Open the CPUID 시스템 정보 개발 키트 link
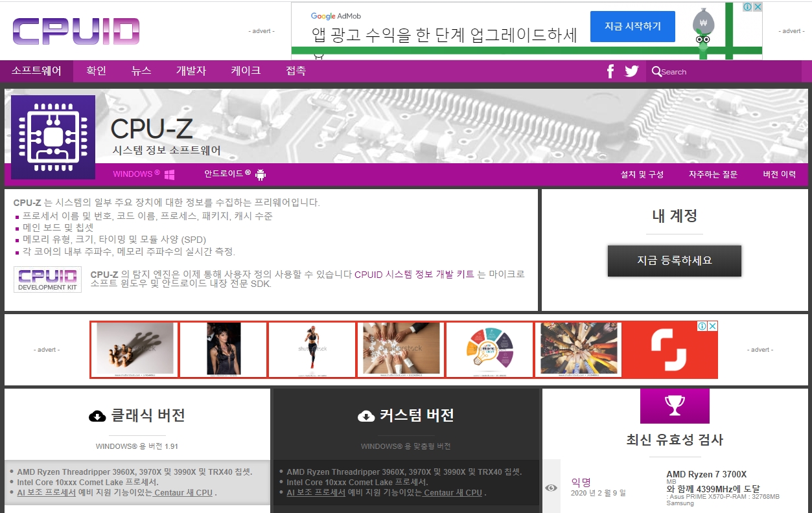 coord(414,275)
